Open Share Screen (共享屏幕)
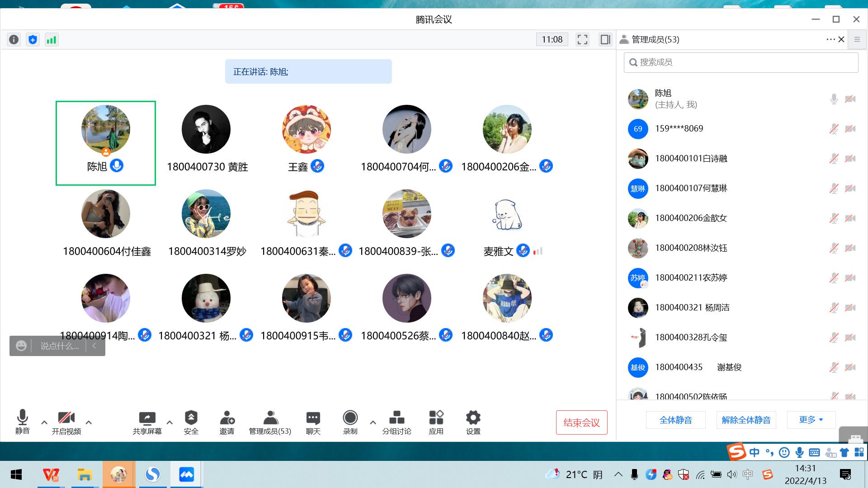The image size is (868, 488). [147, 422]
